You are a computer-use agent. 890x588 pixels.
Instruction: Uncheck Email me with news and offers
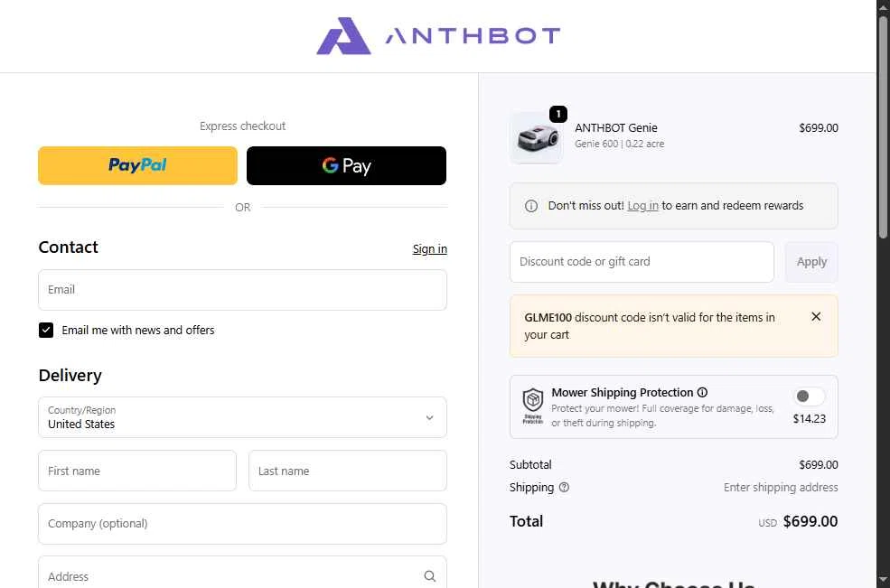pos(46,331)
